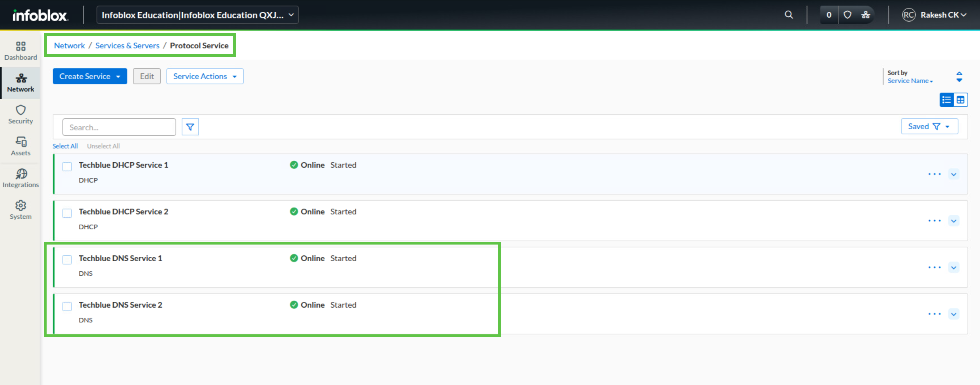Click the RC user avatar icon

908,15
